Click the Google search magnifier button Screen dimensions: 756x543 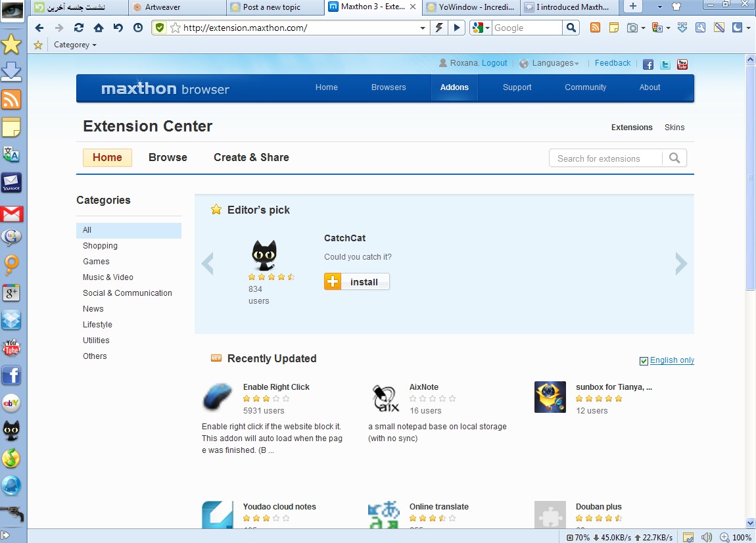click(x=571, y=28)
